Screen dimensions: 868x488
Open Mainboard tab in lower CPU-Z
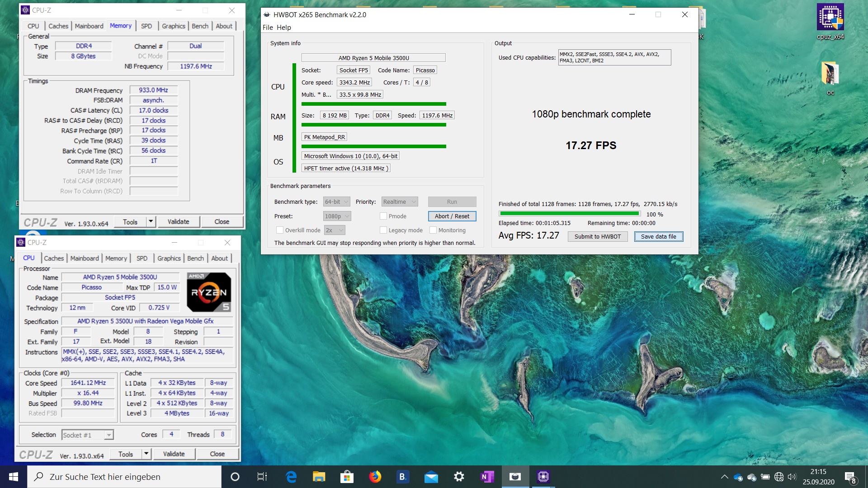tap(85, 258)
